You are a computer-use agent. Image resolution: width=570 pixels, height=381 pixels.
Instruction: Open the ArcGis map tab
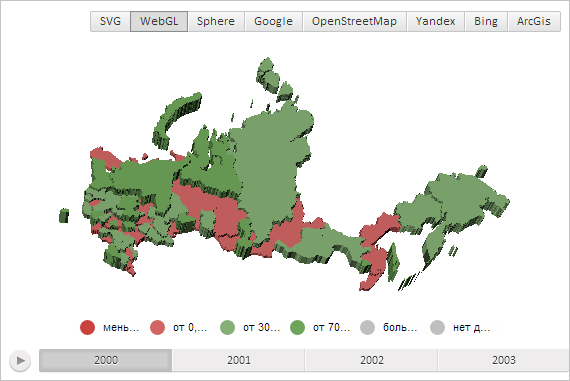point(534,21)
